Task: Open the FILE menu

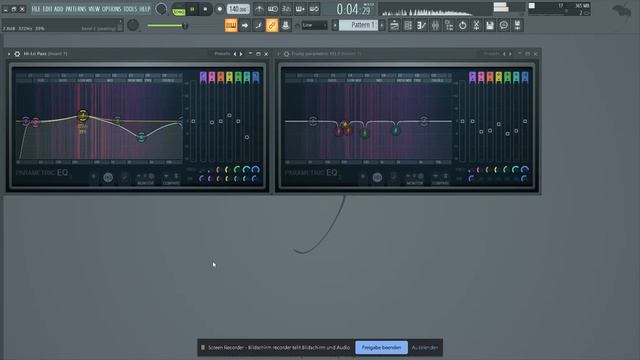Action: (x=36, y=9)
